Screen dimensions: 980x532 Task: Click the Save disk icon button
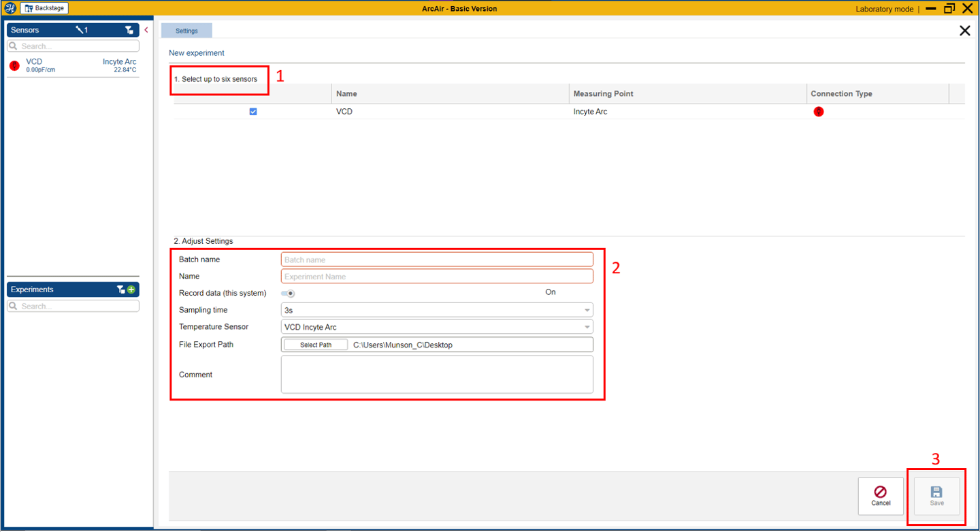point(937,497)
